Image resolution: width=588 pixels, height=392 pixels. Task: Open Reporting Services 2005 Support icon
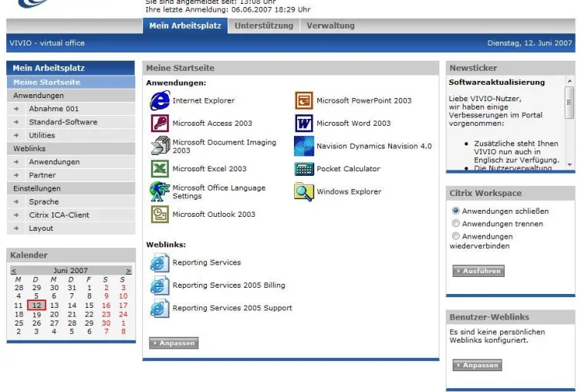click(160, 308)
